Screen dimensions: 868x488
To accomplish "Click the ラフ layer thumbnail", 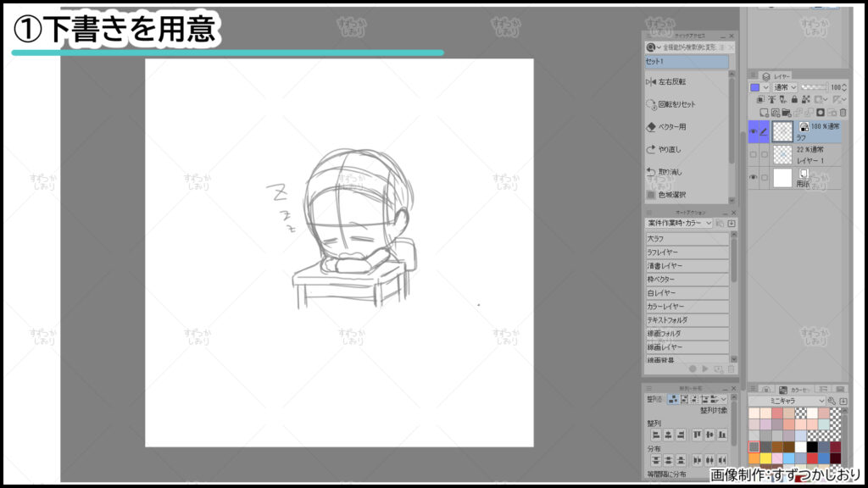I will [782, 131].
